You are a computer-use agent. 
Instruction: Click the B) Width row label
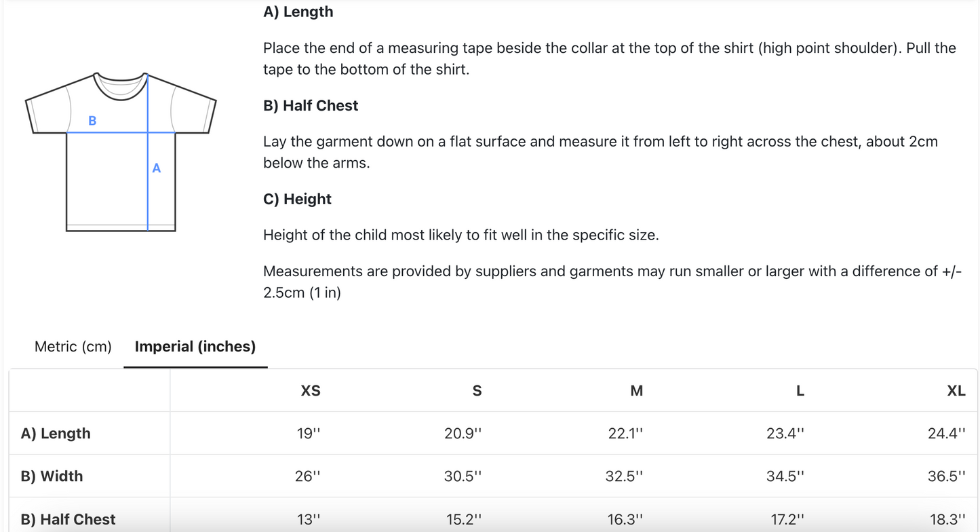(52, 476)
